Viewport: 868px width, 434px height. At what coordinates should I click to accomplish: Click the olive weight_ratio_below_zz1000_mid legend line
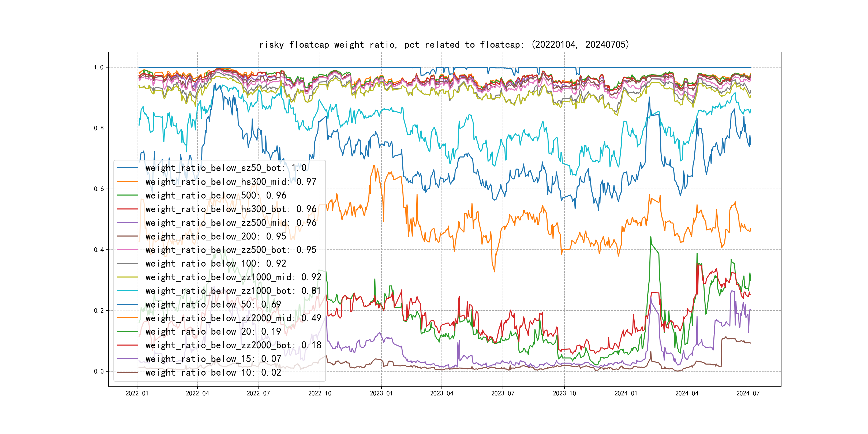(x=127, y=277)
